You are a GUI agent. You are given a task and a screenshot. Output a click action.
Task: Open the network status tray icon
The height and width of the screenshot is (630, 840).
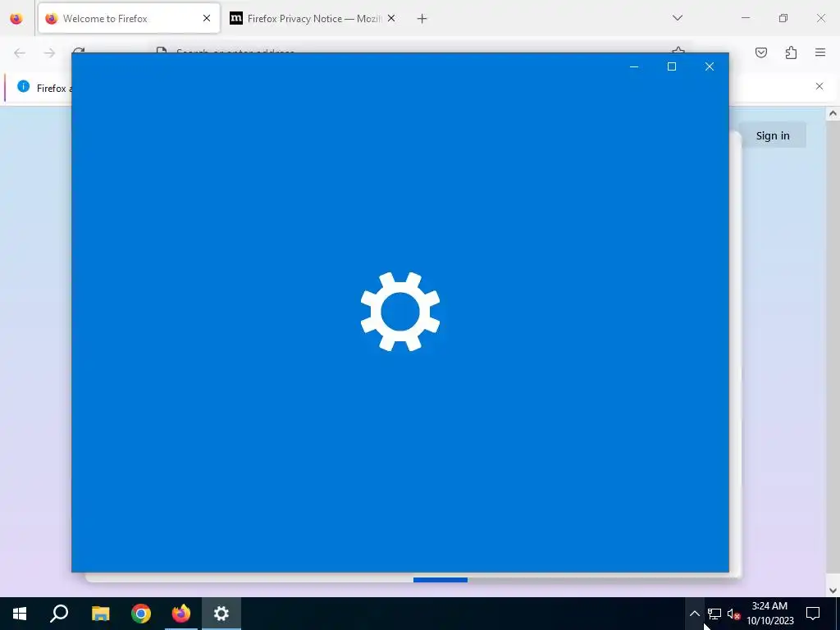714,614
